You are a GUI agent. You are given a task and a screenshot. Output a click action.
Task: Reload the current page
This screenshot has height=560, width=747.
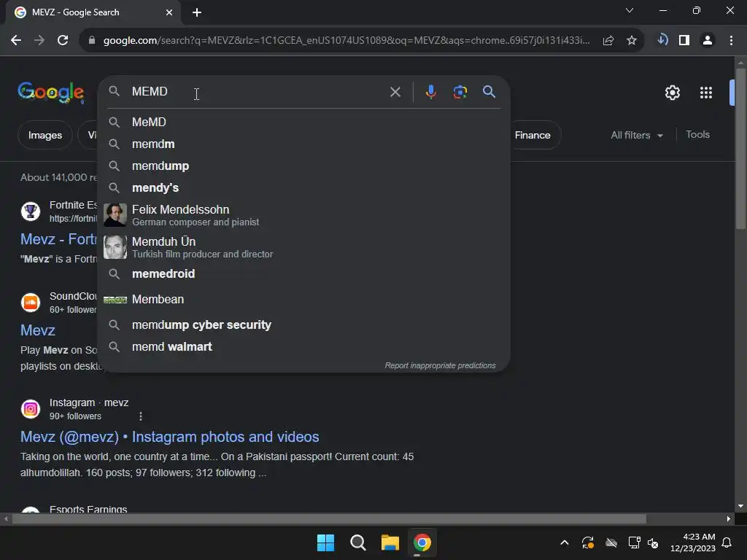(63, 41)
